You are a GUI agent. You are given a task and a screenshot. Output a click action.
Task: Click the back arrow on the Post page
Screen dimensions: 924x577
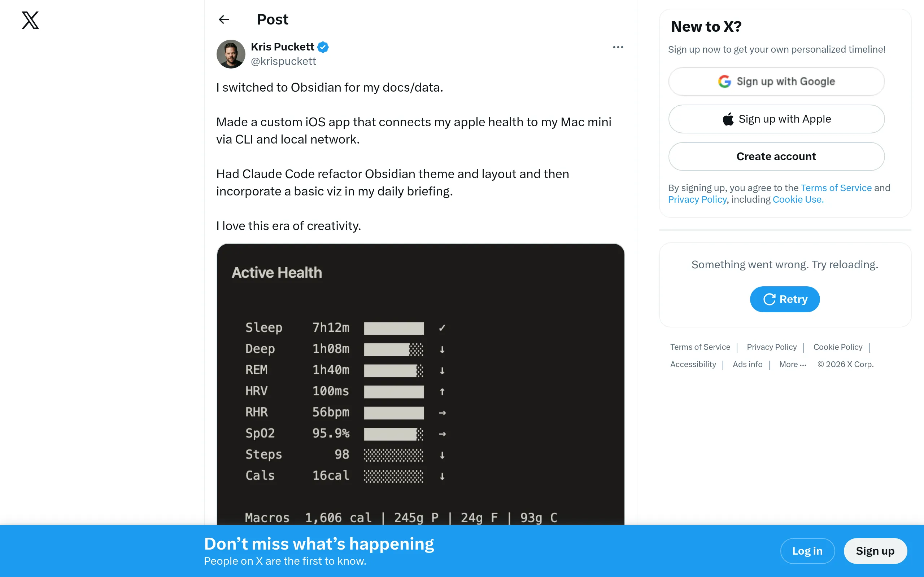(x=224, y=19)
